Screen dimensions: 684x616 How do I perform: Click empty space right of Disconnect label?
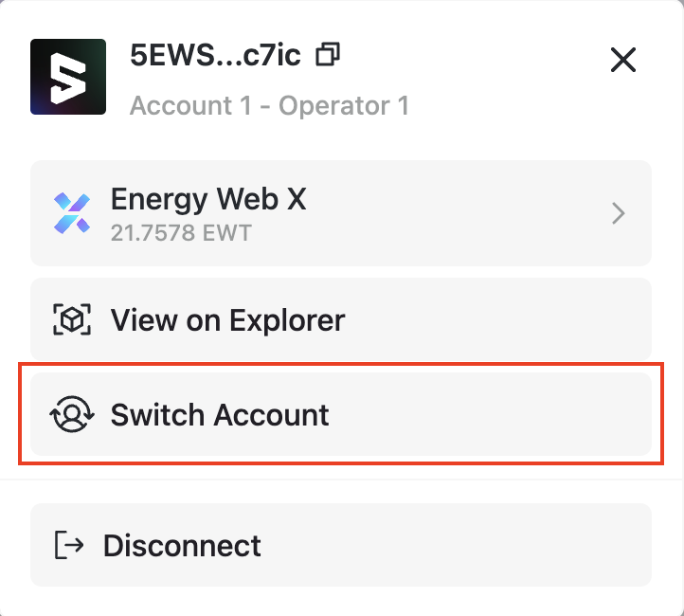click(x=455, y=545)
